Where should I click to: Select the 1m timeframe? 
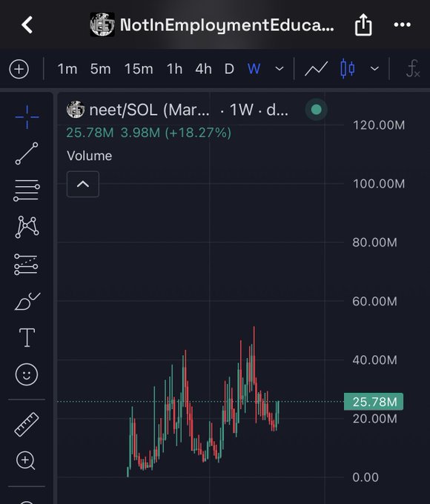(x=67, y=69)
